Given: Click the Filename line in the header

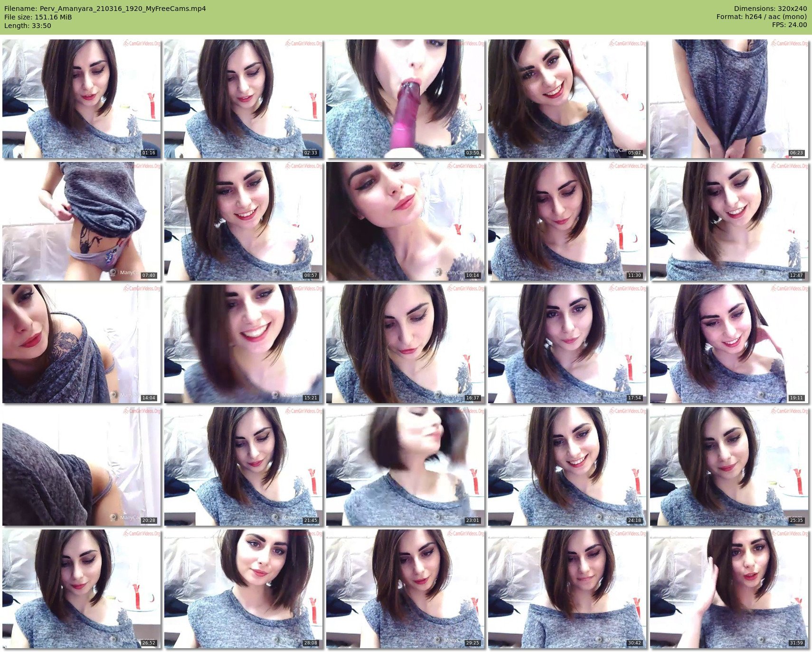Looking at the screenshot, I should [x=105, y=9].
